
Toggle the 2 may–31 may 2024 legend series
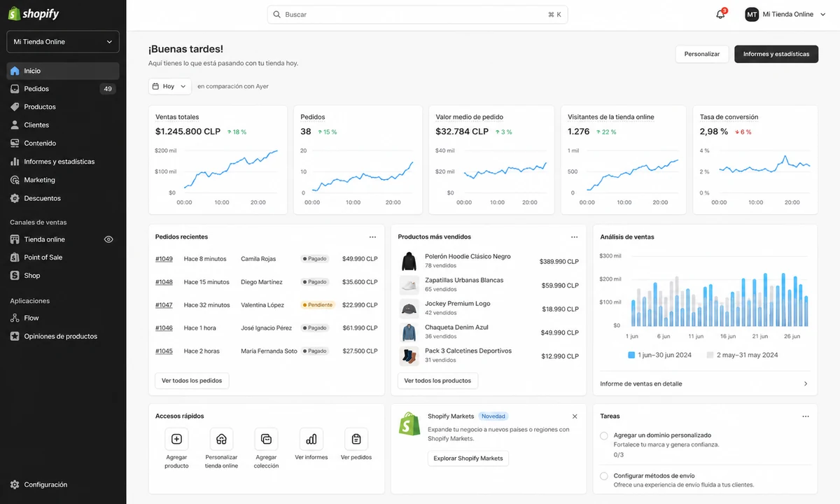[x=742, y=355]
